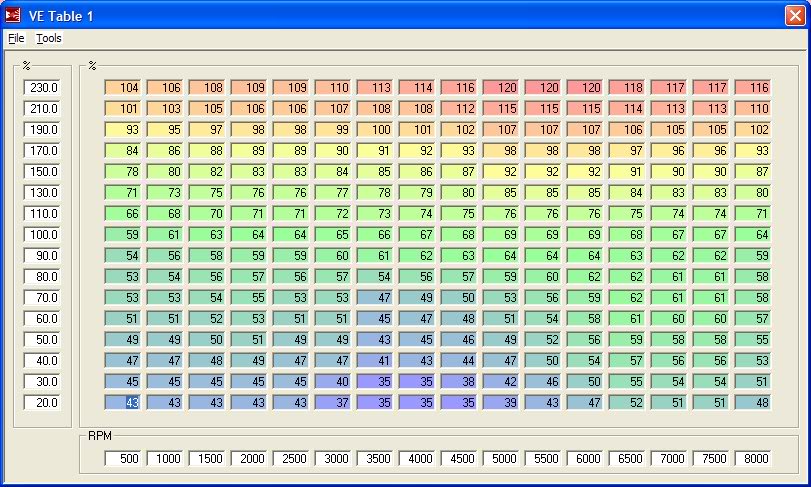This screenshot has height=487, width=811.
Task: Click the 4000 RPM axis field
Action: pyautogui.click(x=418, y=458)
